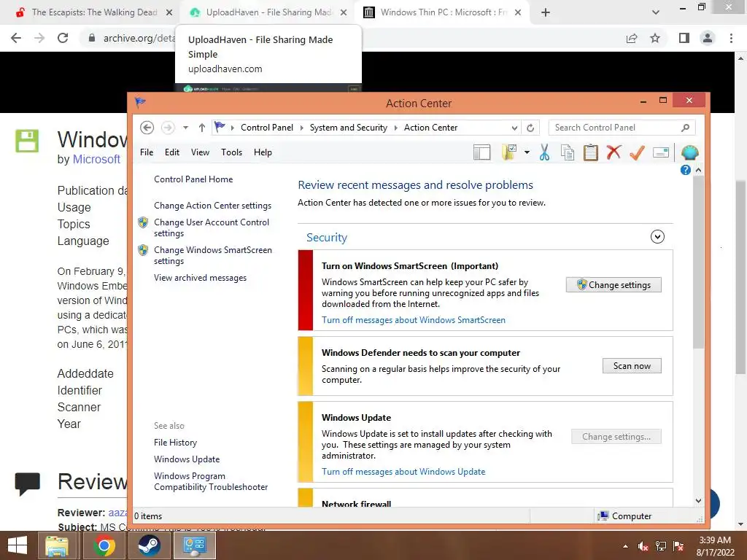Screen dimensions: 747x560
Task: Open Windows Update in See also
Action: pyautogui.click(x=187, y=459)
